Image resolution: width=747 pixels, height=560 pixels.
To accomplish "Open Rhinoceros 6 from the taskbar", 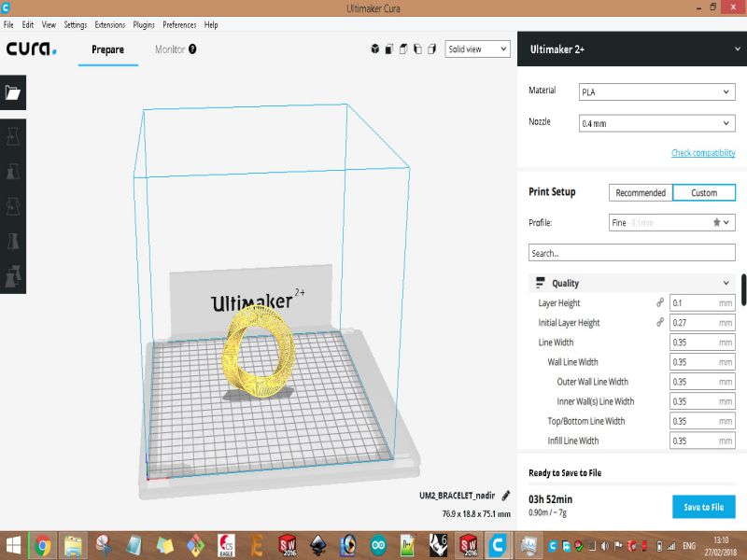I will 438,546.
